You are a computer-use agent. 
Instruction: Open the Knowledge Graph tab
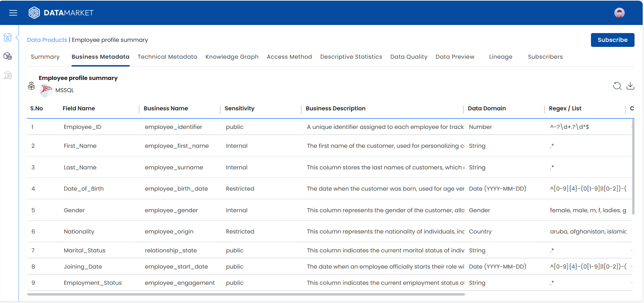[232, 57]
